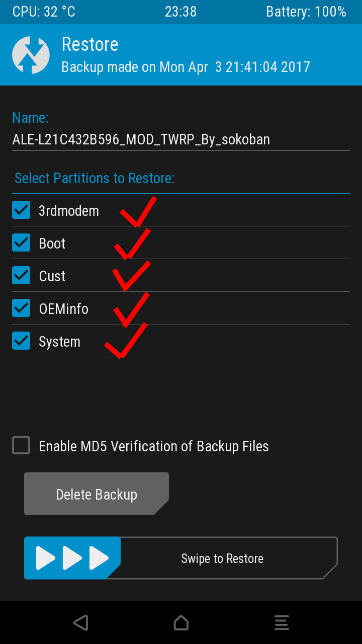The height and width of the screenshot is (644, 362).
Task: Tap the backup date subtitle text
Action: (186, 66)
